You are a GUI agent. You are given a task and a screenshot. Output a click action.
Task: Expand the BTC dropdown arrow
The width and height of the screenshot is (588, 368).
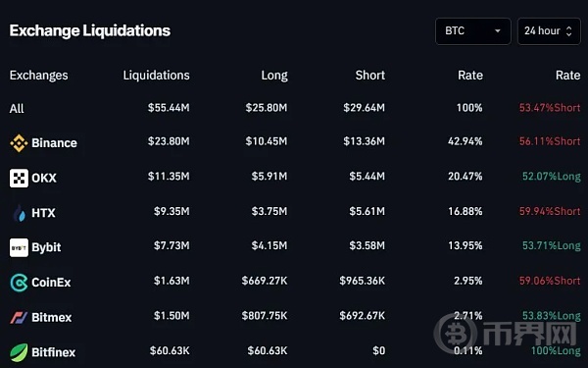[498, 30]
